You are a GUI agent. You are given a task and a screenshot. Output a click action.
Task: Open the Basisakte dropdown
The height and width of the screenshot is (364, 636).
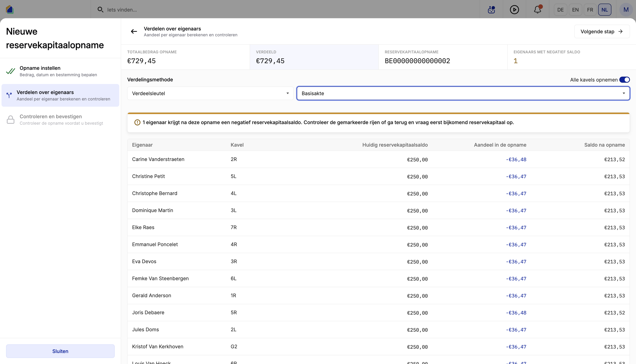click(x=463, y=93)
